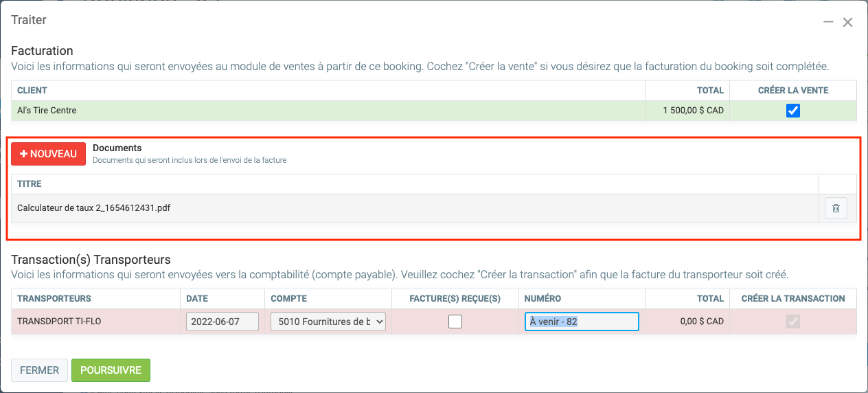Select the TRANSDPORT TI-FLO transporter cell
The image size is (868, 393).
click(x=59, y=322)
